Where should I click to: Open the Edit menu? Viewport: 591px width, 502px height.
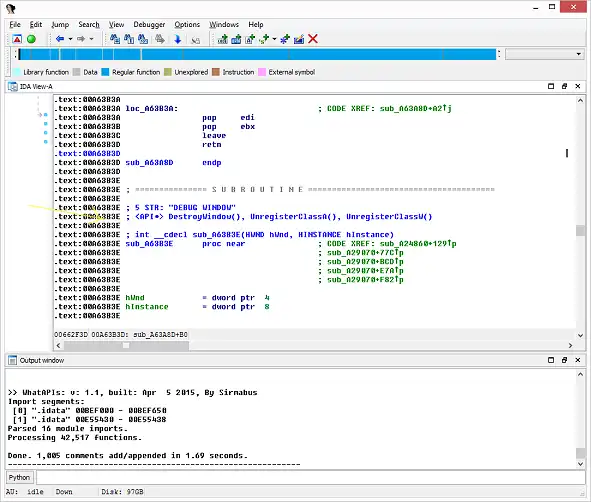pos(36,24)
